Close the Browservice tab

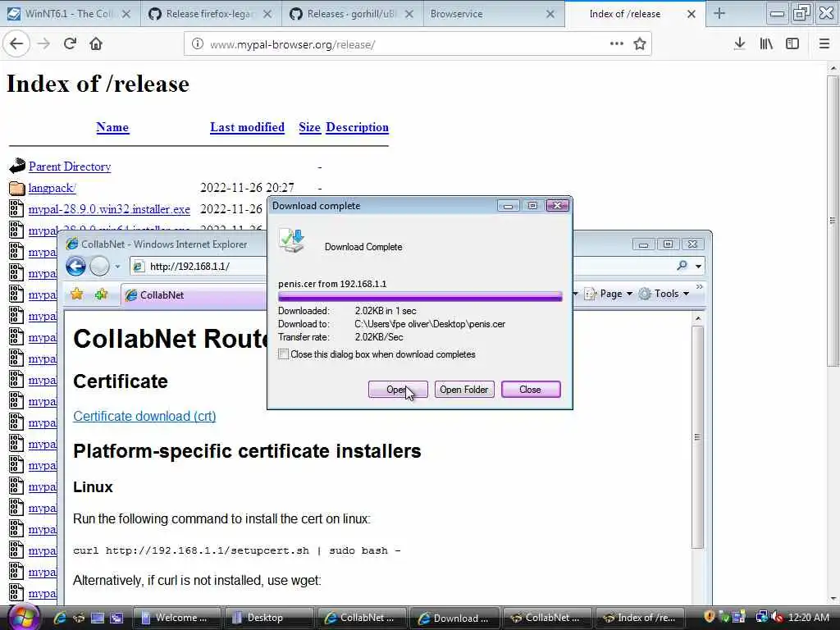[550, 14]
